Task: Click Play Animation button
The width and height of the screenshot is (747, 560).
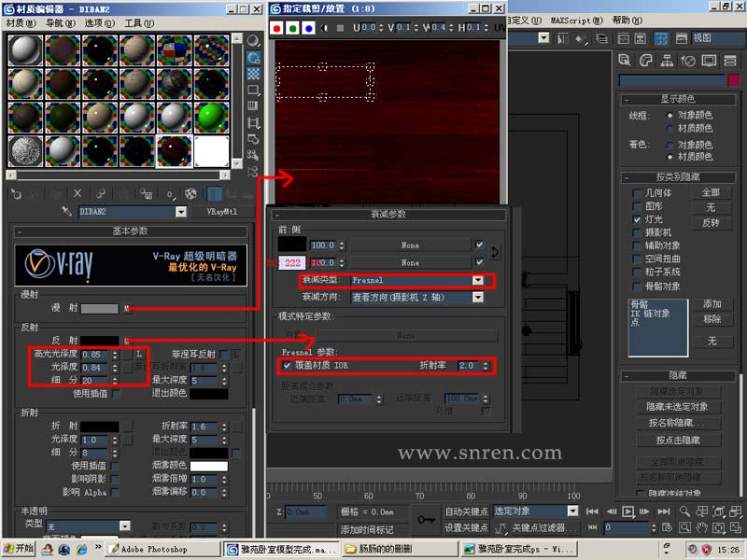Action: [x=627, y=511]
